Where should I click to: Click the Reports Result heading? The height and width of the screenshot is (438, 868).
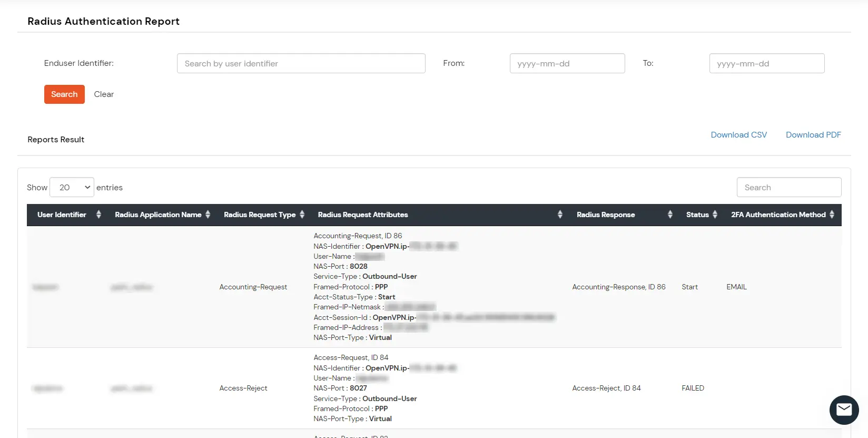(56, 140)
